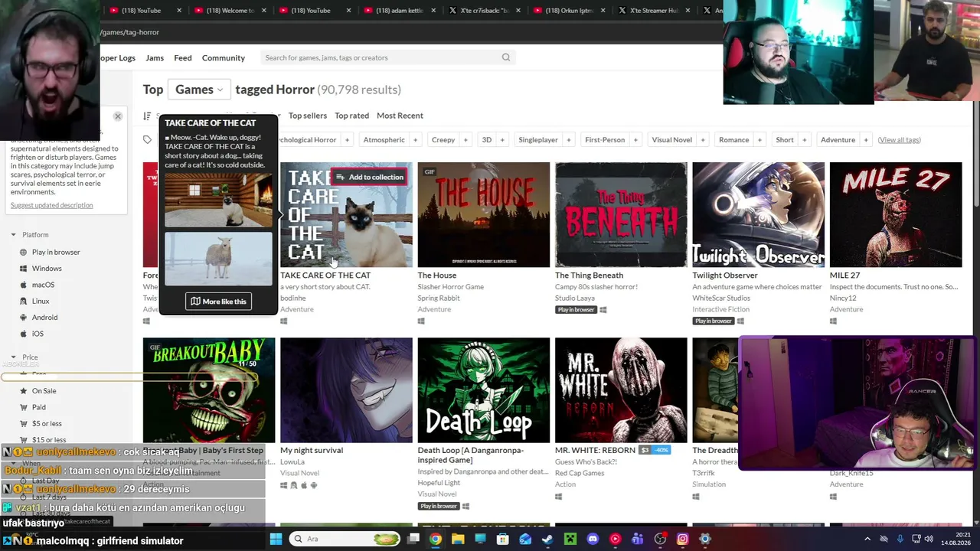Add the Singleplayer tag with its plus button

point(568,140)
